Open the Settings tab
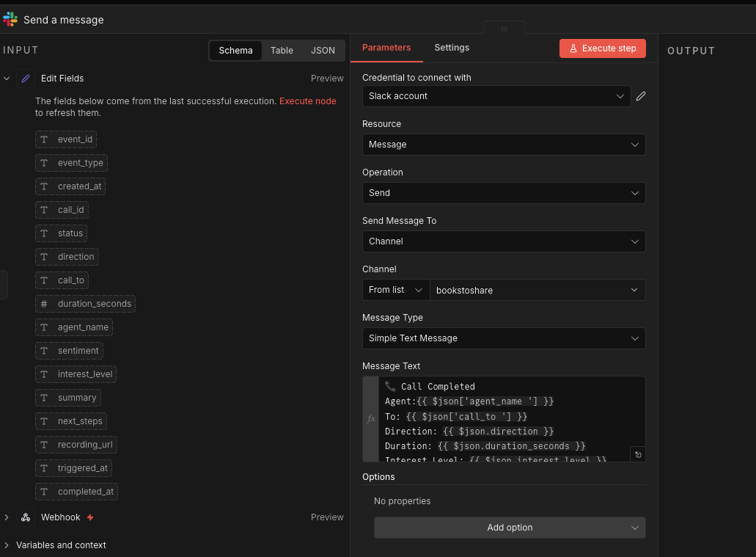Viewport: 756px width, 557px height. click(452, 48)
